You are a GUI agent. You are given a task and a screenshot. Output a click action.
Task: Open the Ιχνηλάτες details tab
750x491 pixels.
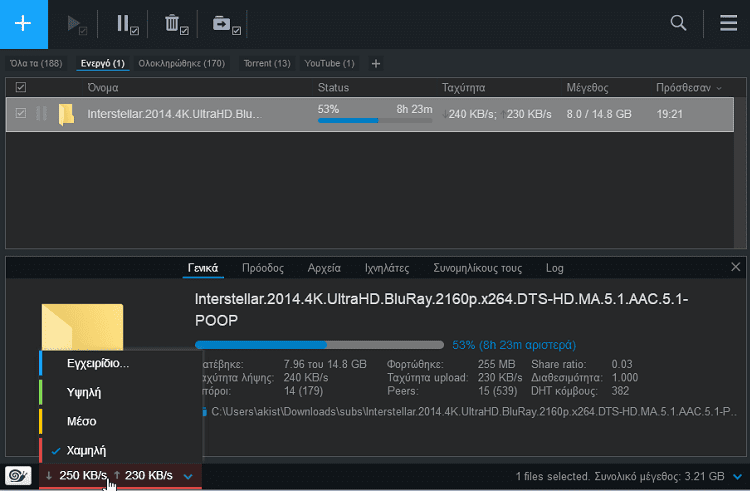click(387, 268)
